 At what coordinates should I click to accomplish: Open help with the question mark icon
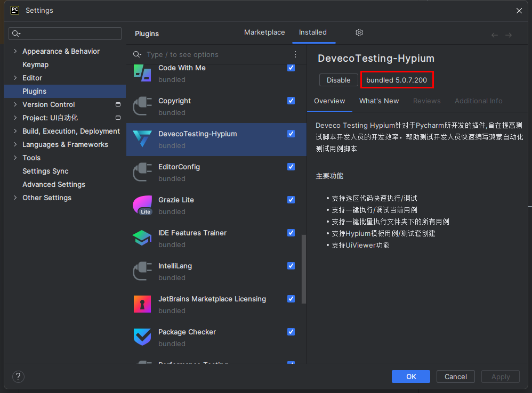point(18,376)
